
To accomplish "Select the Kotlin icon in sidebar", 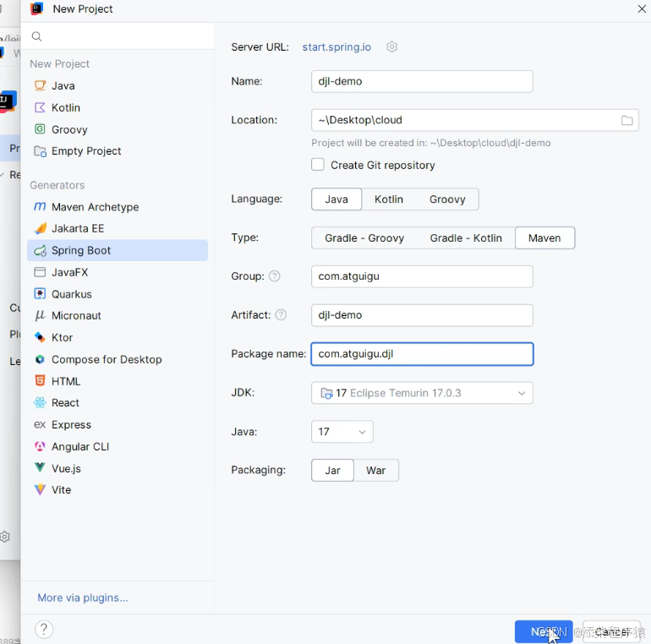I will pos(40,107).
